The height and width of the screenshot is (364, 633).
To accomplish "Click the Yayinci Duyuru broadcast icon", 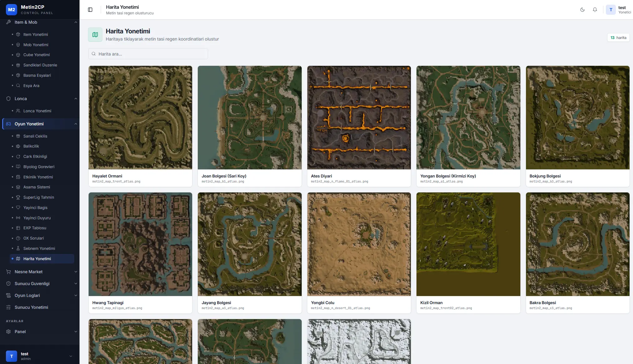I will pos(18,218).
